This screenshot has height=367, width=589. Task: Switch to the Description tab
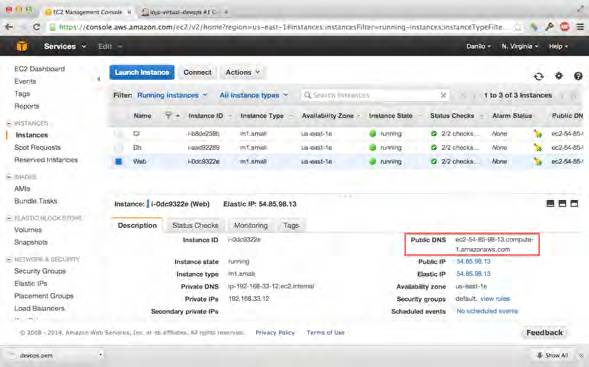point(137,225)
